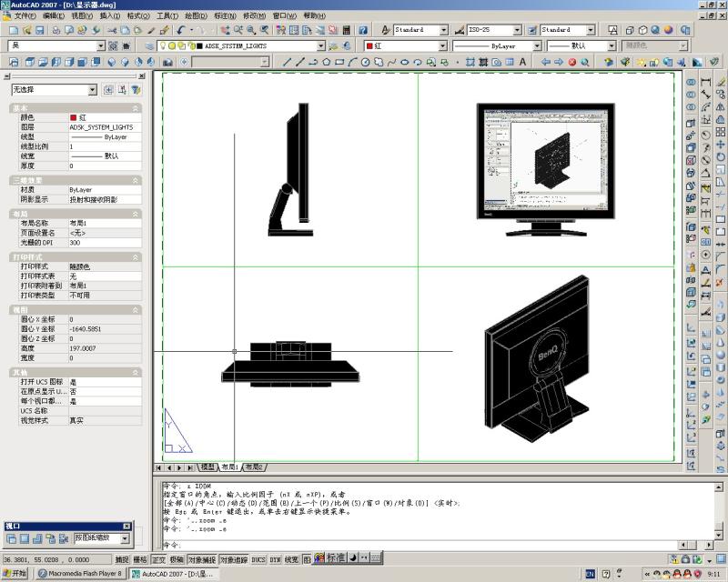Switch to the 布局2 tab
Image resolution: width=728 pixels, height=582 pixels.
coord(254,467)
